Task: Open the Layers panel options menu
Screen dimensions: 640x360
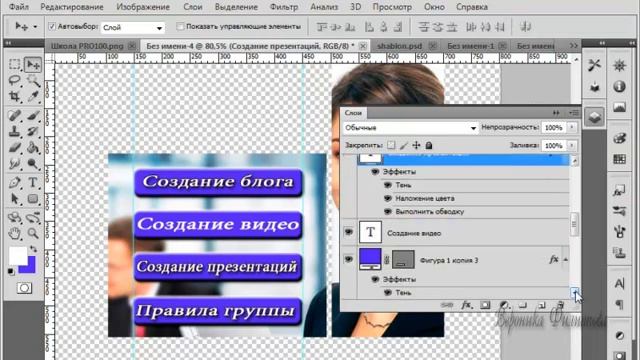Action: [574, 113]
